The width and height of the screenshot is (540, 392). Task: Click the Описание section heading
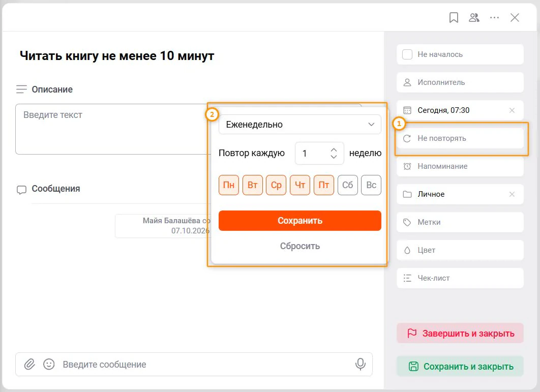click(x=52, y=89)
